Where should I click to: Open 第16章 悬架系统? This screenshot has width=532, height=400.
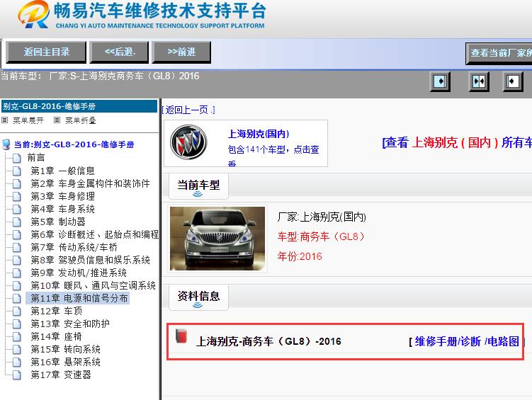[x=65, y=362]
